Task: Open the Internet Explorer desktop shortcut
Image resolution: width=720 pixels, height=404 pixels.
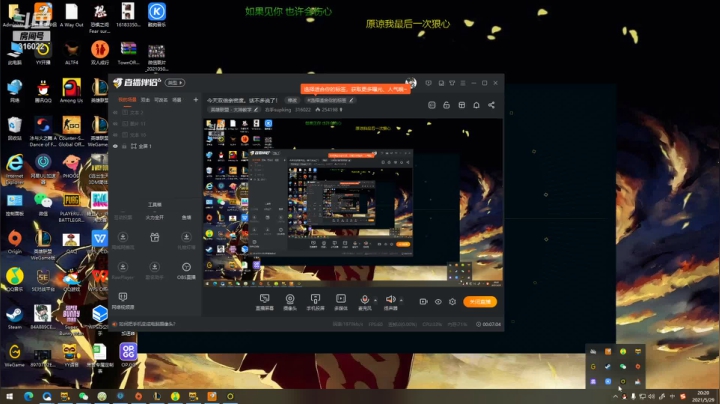Action: click(x=14, y=168)
